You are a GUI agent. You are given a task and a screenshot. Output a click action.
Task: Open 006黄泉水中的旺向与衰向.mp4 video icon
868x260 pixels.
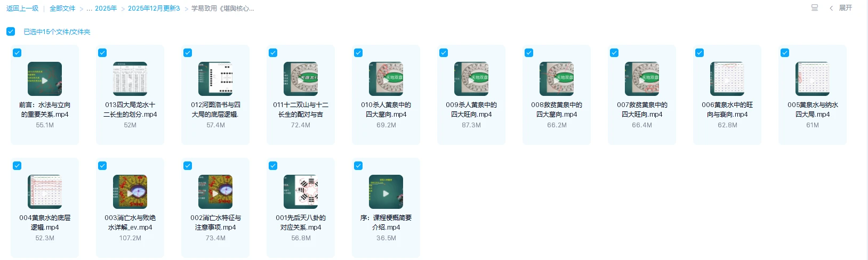coord(727,79)
